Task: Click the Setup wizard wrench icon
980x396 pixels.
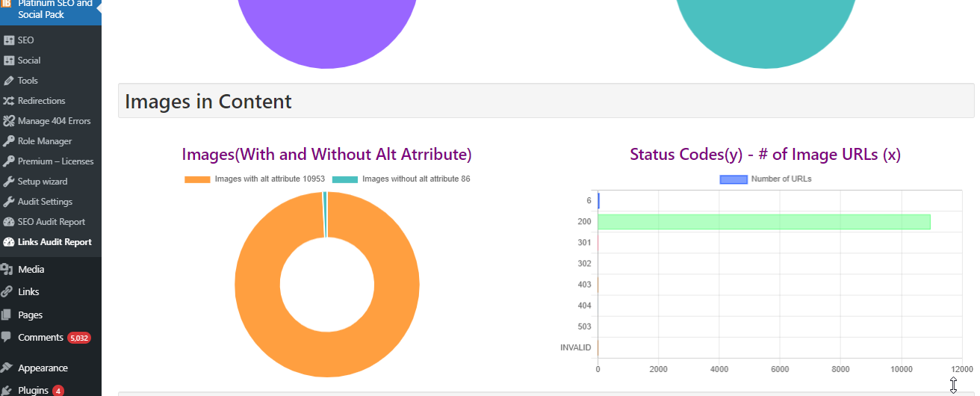Action: pyautogui.click(x=9, y=182)
